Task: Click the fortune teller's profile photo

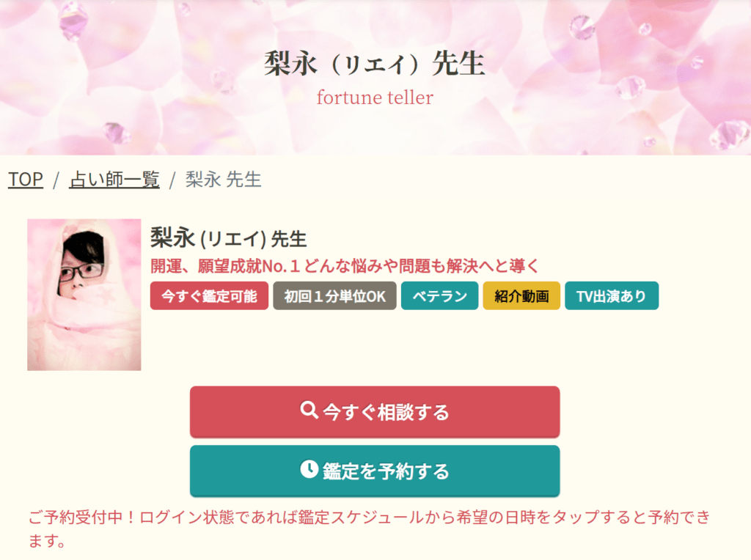Action: [x=84, y=293]
